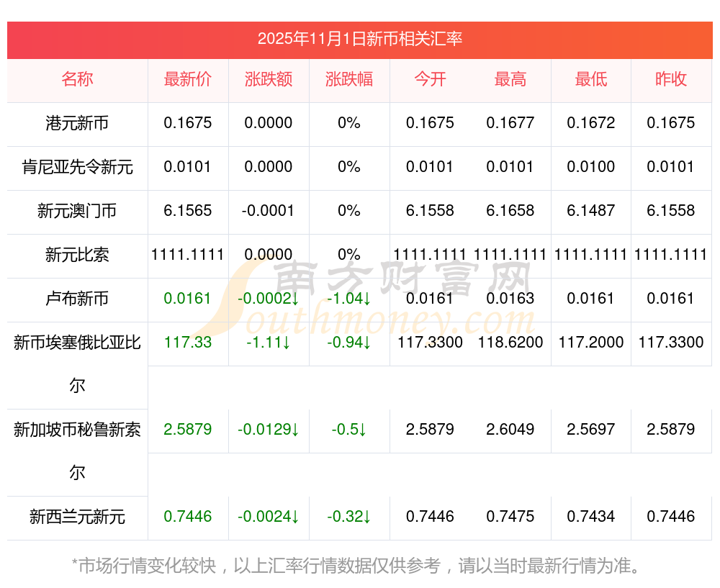Screen dimensions: 720x588
Task: Click the 昨收 column header
Action: point(671,79)
